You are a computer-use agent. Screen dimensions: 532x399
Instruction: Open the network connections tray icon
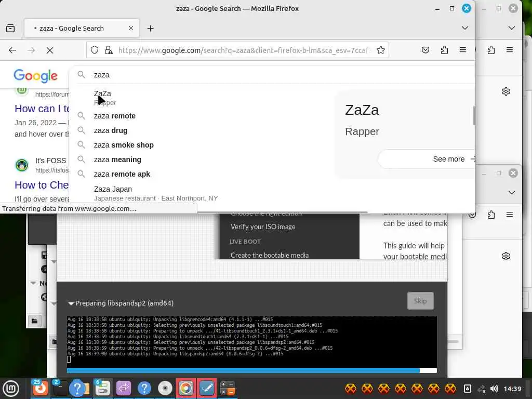pos(481,389)
